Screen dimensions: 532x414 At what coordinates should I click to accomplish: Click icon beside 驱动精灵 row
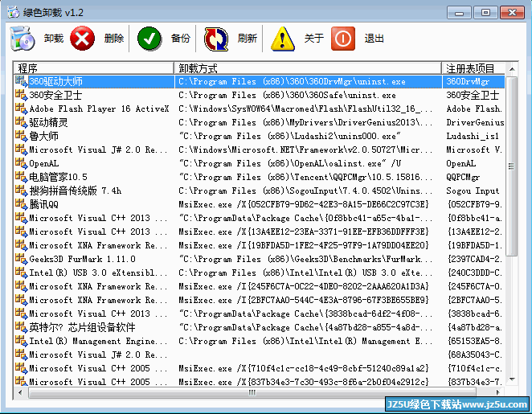pos(22,122)
